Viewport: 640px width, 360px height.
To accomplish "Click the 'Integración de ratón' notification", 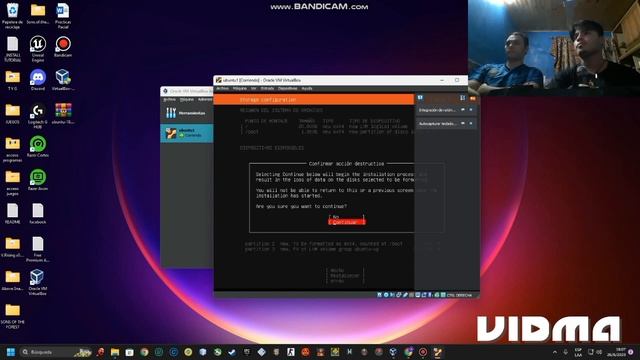I will click(437, 110).
